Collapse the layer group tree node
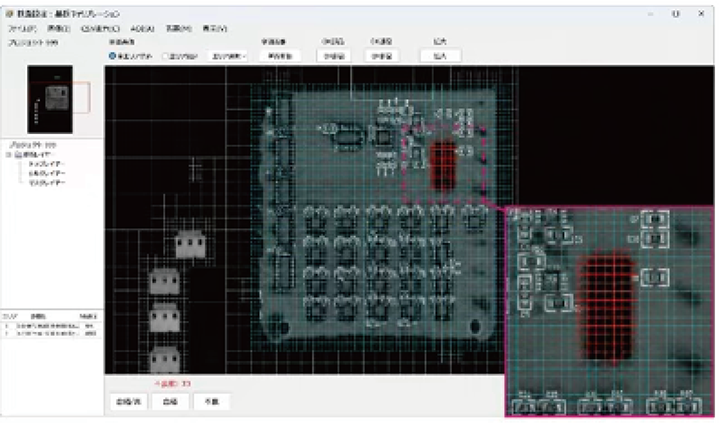 click(x=8, y=155)
